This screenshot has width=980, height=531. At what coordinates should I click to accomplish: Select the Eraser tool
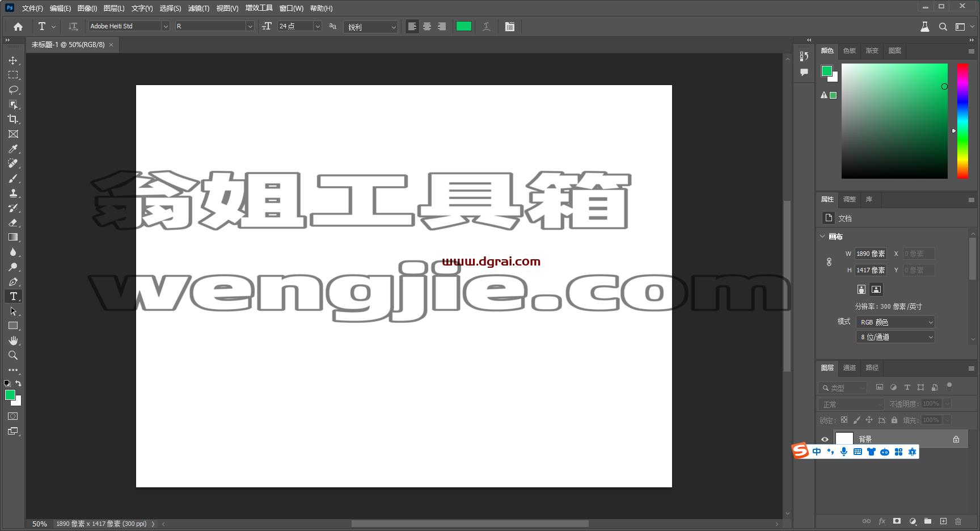click(x=13, y=222)
